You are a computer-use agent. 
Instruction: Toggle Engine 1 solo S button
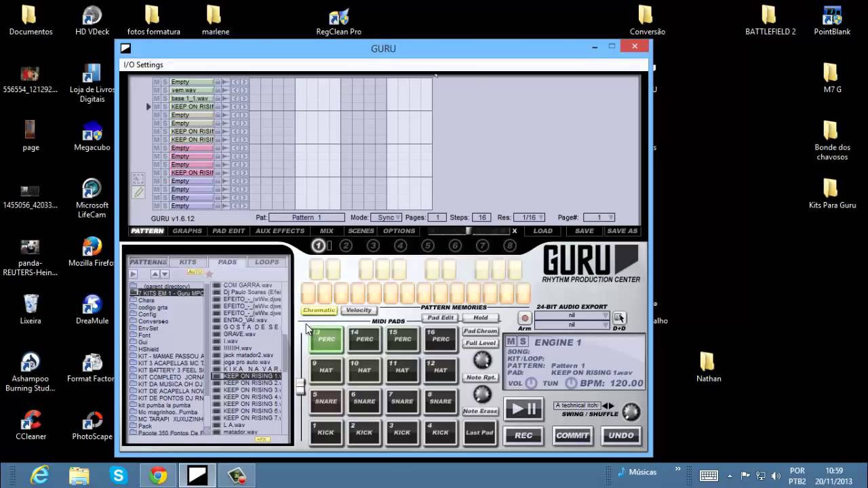tap(522, 342)
